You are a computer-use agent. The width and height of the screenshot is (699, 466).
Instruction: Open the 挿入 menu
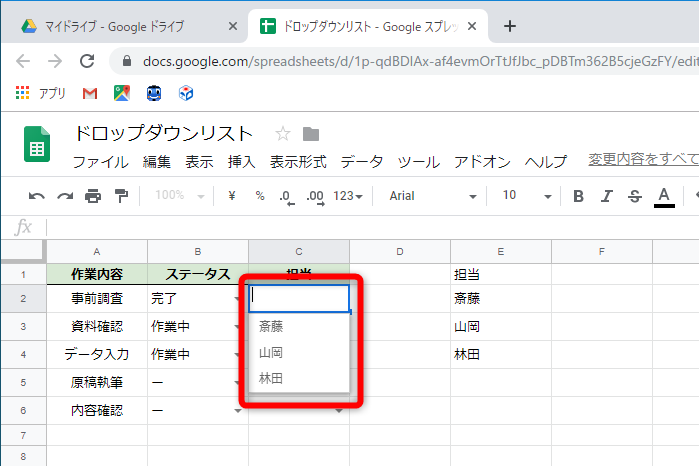pyautogui.click(x=242, y=161)
